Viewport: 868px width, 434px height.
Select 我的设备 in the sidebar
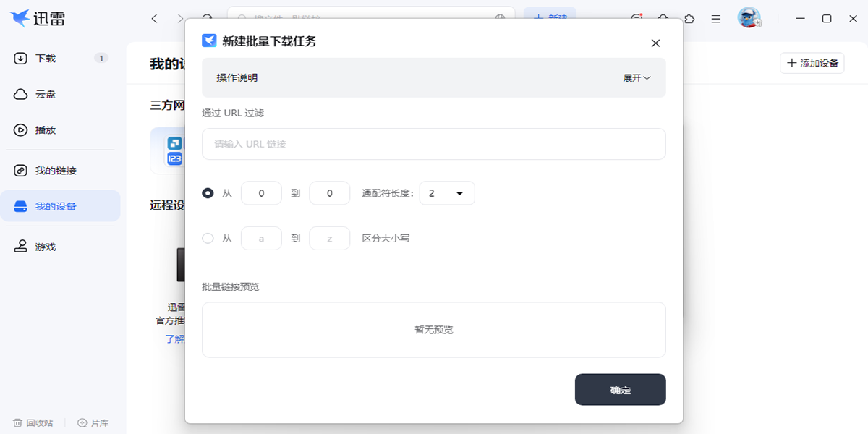pyautogui.click(x=60, y=206)
